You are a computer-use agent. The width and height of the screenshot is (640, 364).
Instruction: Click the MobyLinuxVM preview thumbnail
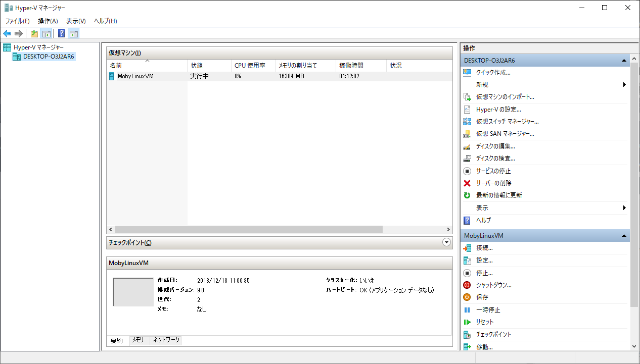coord(133,292)
